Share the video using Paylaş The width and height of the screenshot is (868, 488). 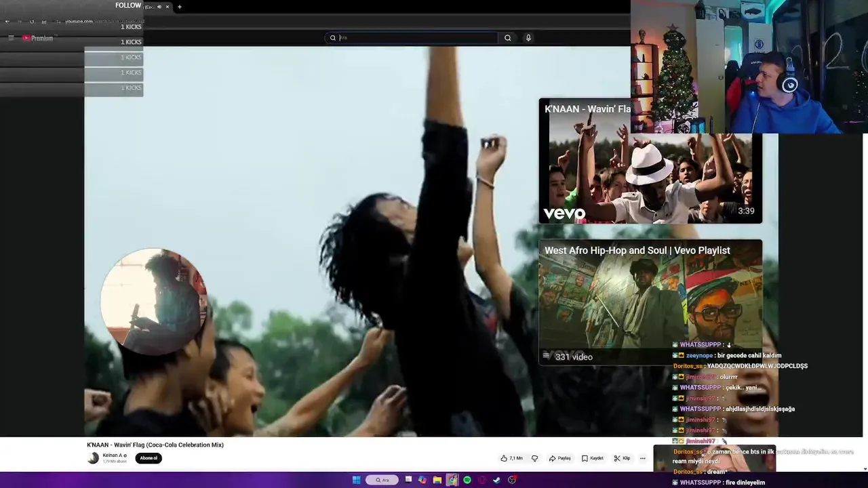560,458
